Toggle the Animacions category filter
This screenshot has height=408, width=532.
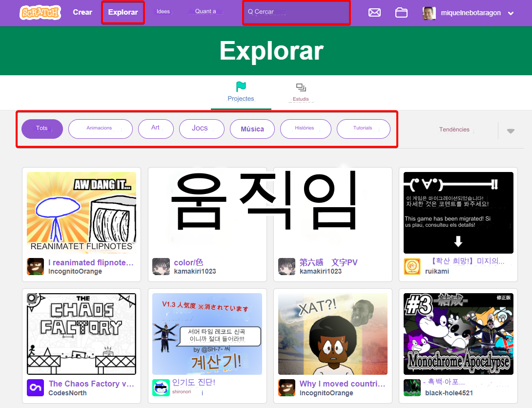tap(100, 129)
